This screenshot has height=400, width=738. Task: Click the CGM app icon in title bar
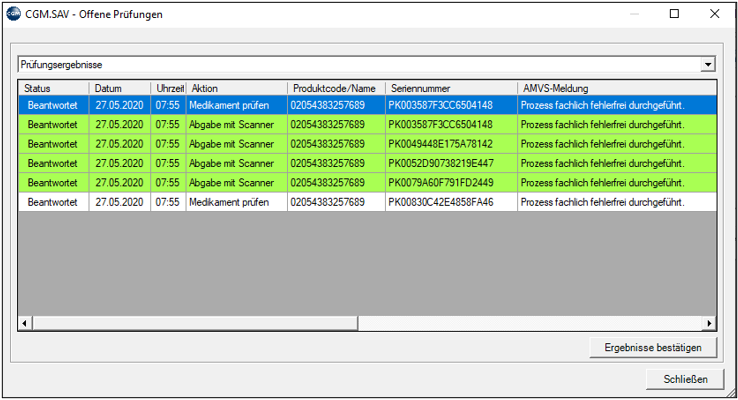pos(14,14)
